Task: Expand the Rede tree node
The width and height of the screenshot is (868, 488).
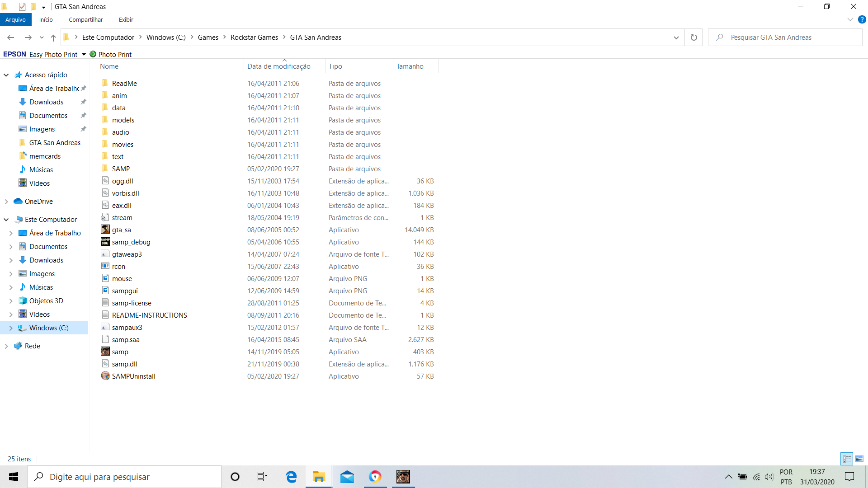Action: click(x=6, y=346)
